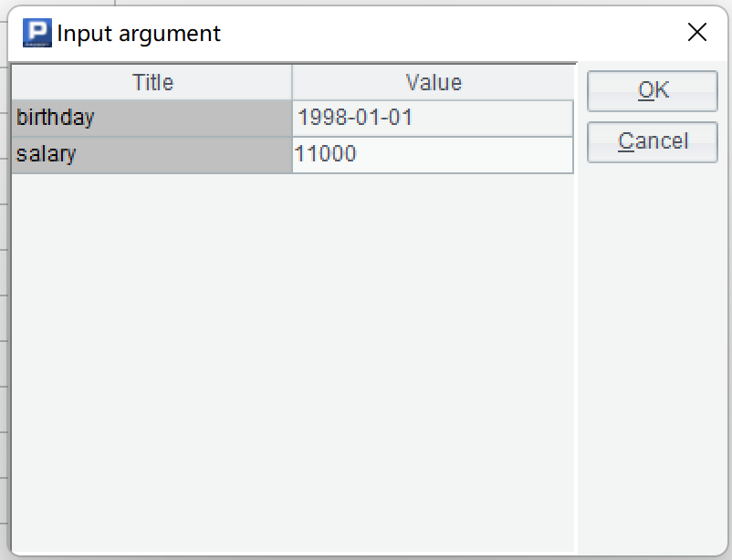
Task: Click background window strip left of dialog
Action: (4, 274)
